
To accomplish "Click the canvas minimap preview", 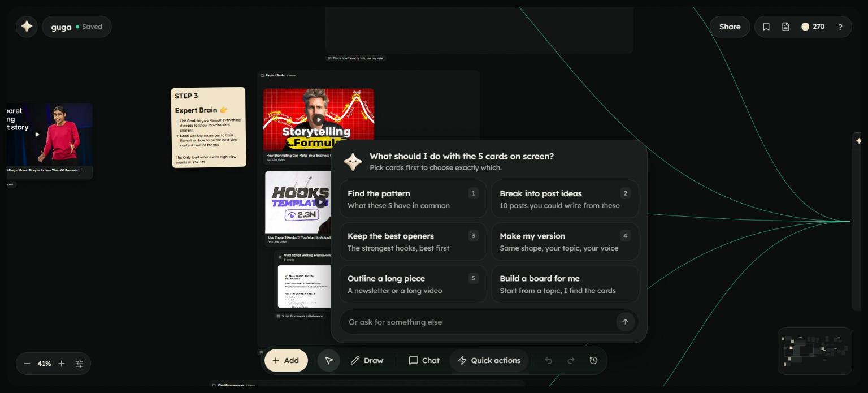I will [814, 351].
